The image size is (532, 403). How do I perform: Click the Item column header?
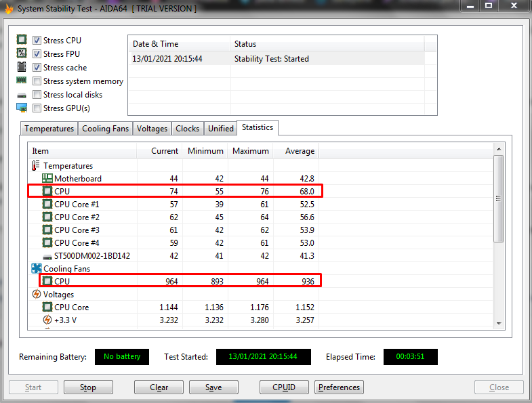(83, 151)
